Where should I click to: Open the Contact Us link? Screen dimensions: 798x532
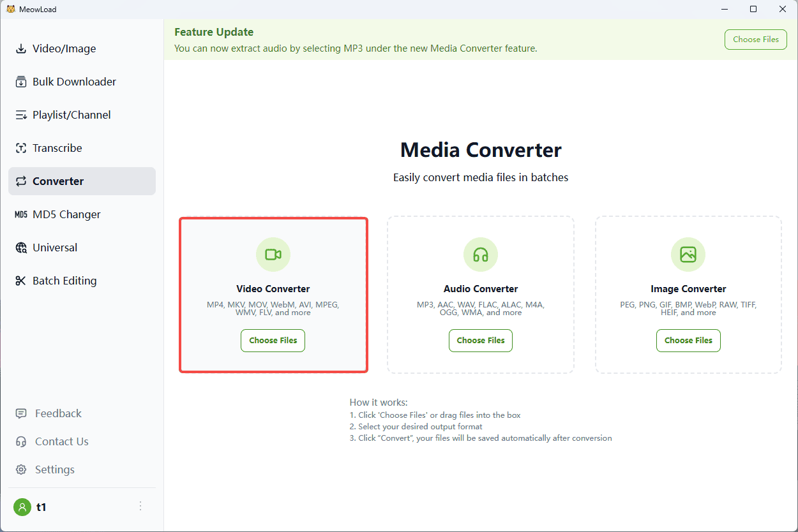click(61, 441)
